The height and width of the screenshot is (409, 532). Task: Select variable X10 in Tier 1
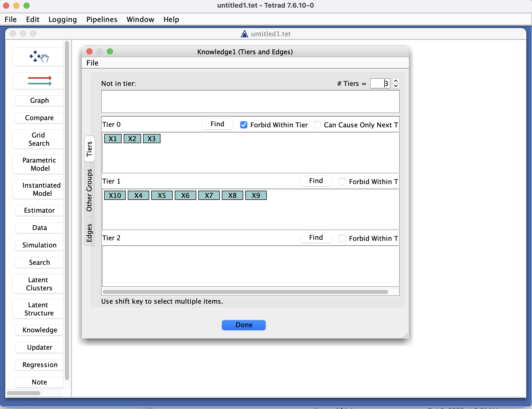click(x=115, y=195)
